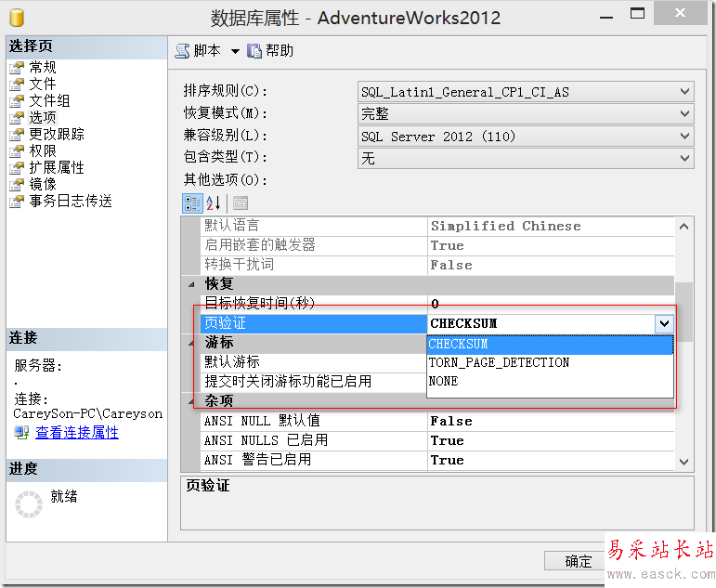Click the connection properties icon

point(21,432)
